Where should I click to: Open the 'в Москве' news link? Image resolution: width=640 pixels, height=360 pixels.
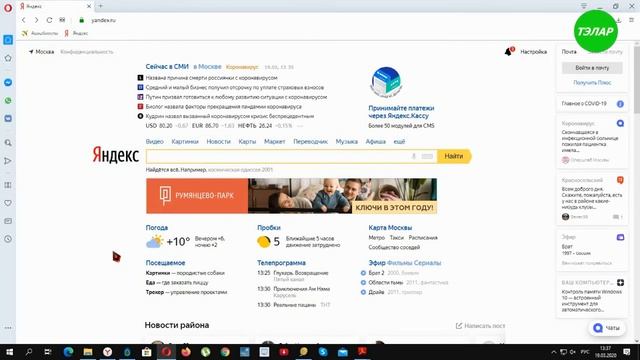[207, 67]
